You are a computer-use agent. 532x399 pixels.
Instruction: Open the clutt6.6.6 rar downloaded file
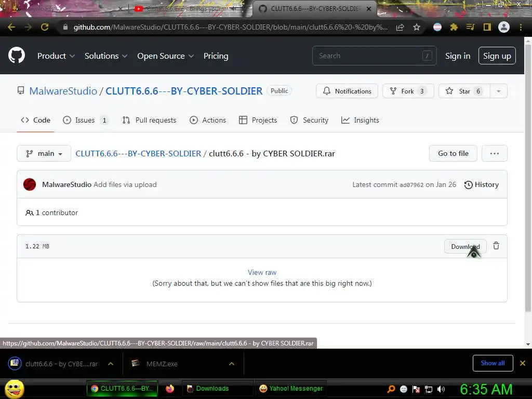(54, 364)
